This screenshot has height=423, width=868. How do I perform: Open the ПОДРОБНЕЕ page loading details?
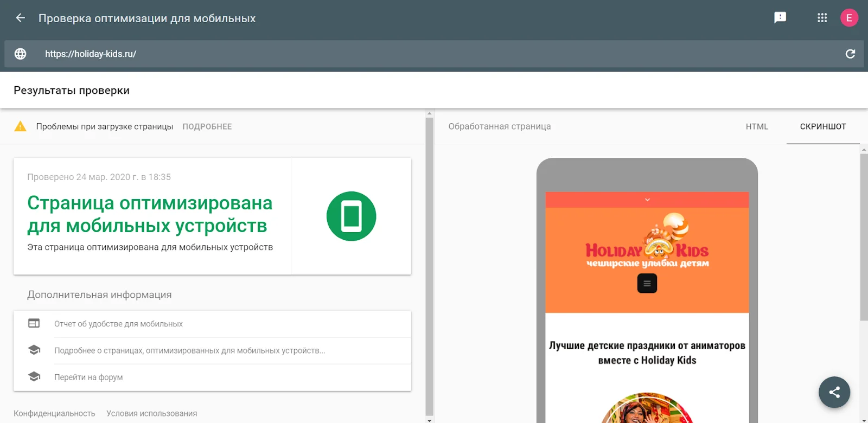coord(207,126)
